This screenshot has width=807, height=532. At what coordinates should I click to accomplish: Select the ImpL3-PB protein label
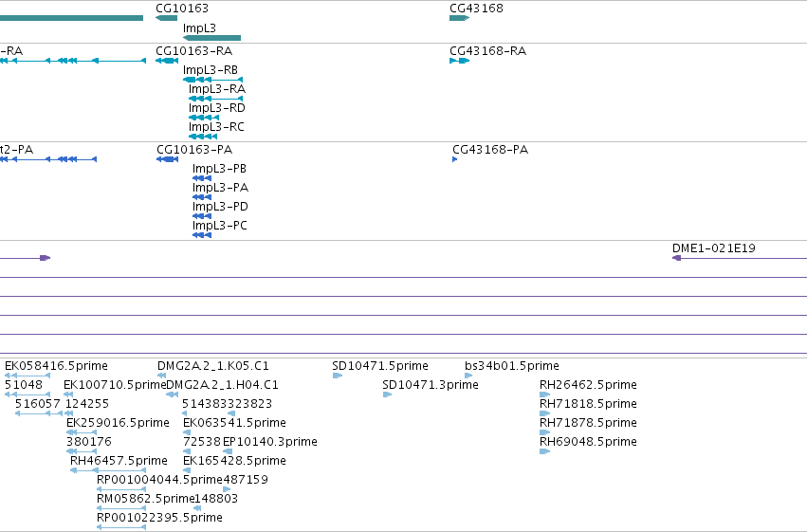coord(219,169)
